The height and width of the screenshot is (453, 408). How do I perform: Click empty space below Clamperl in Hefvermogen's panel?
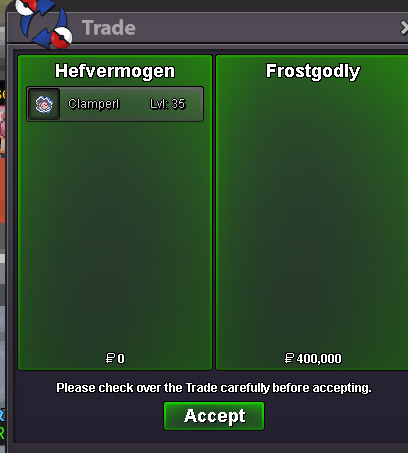pos(115,233)
